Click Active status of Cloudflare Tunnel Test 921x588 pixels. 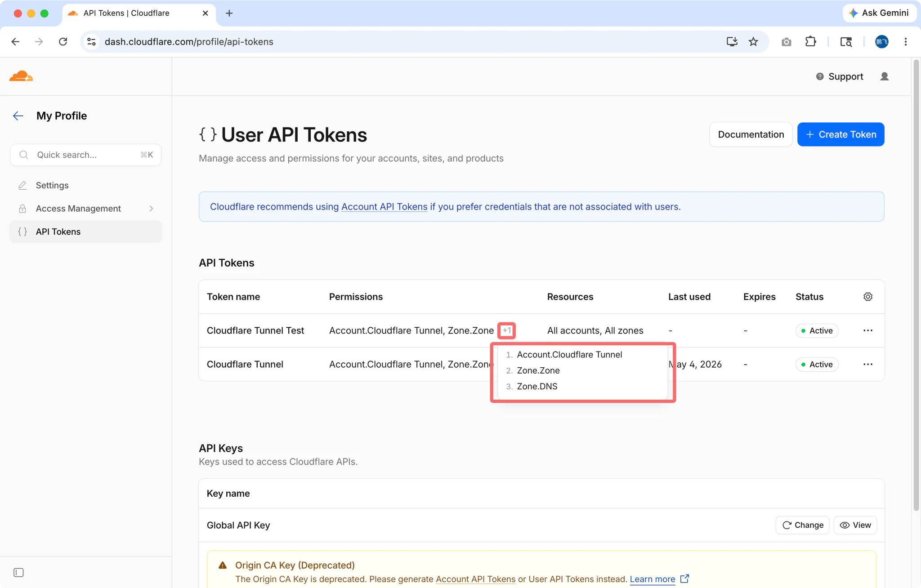tap(817, 330)
